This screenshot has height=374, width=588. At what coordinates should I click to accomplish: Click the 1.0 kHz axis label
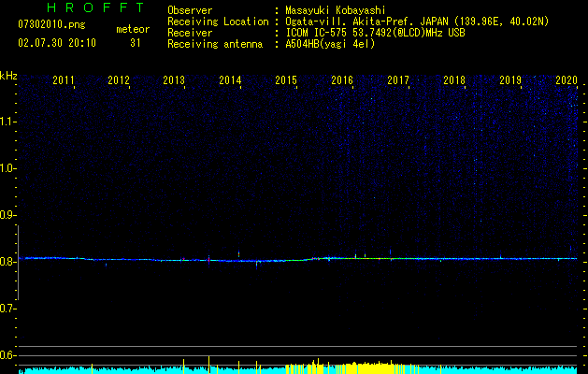7,168
